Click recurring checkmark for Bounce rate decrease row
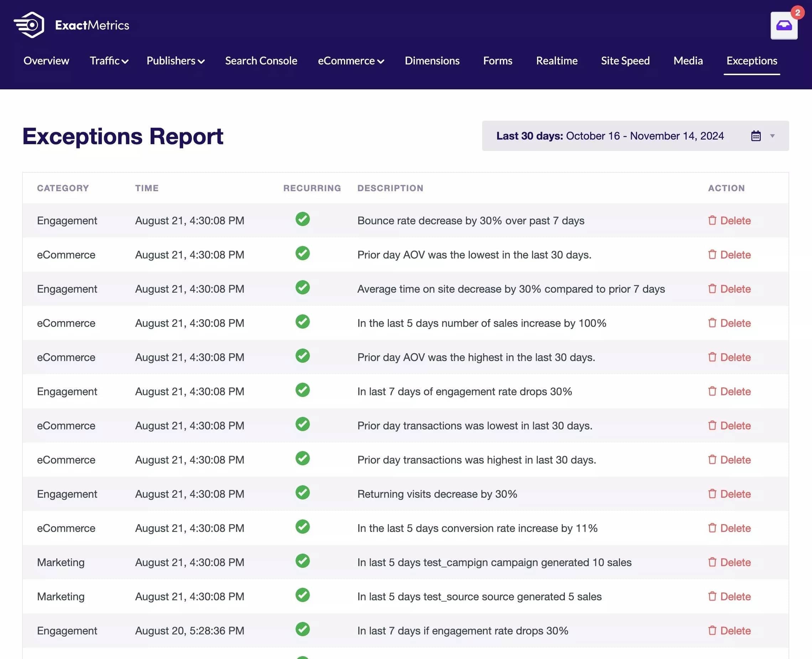This screenshot has height=659, width=812. 303,219
